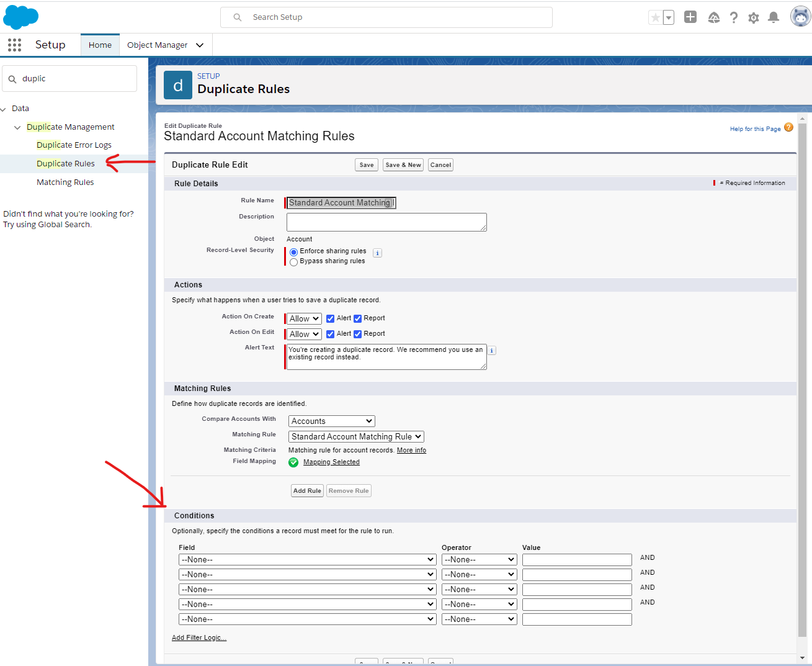The height and width of the screenshot is (666, 812).
Task: Click the top Save button
Action: click(x=367, y=164)
